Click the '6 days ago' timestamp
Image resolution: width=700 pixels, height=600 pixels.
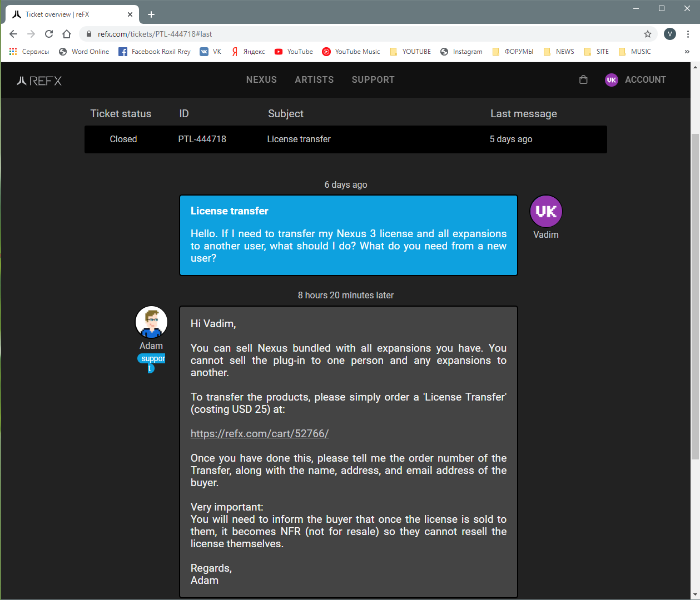[346, 184]
